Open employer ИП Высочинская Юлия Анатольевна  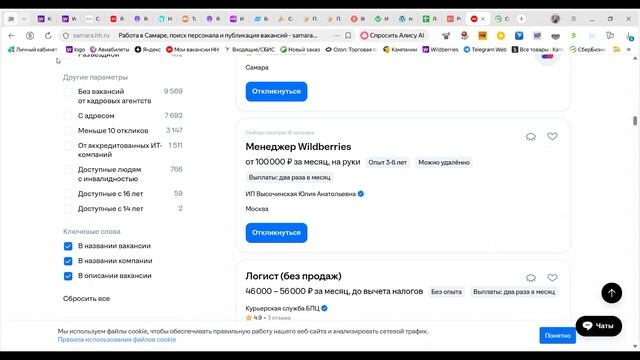pos(300,194)
